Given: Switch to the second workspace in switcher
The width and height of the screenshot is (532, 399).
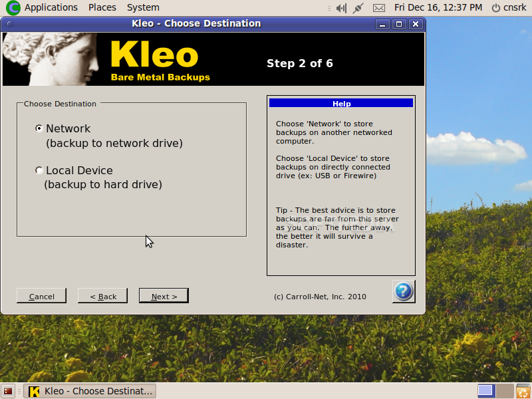Looking at the screenshot, I should coord(505,391).
